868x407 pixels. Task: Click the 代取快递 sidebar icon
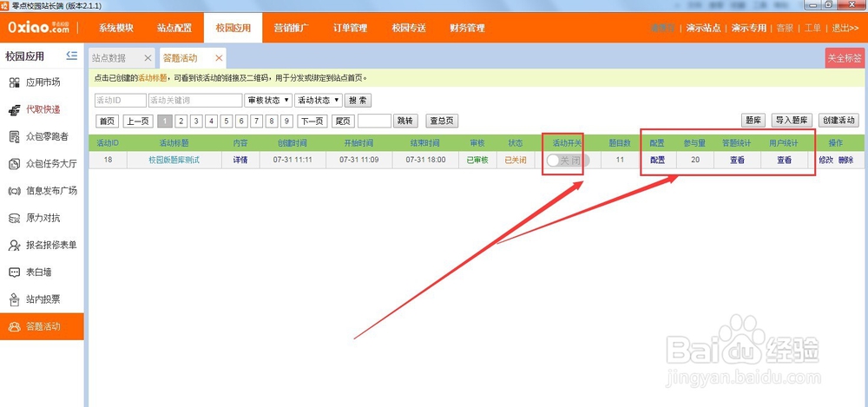point(15,110)
